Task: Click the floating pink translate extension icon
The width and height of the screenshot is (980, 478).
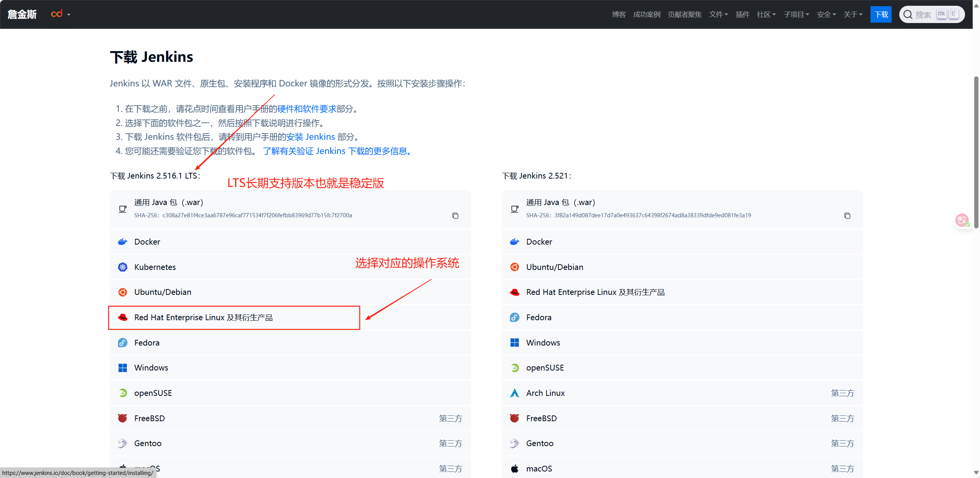Action: coord(962,220)
